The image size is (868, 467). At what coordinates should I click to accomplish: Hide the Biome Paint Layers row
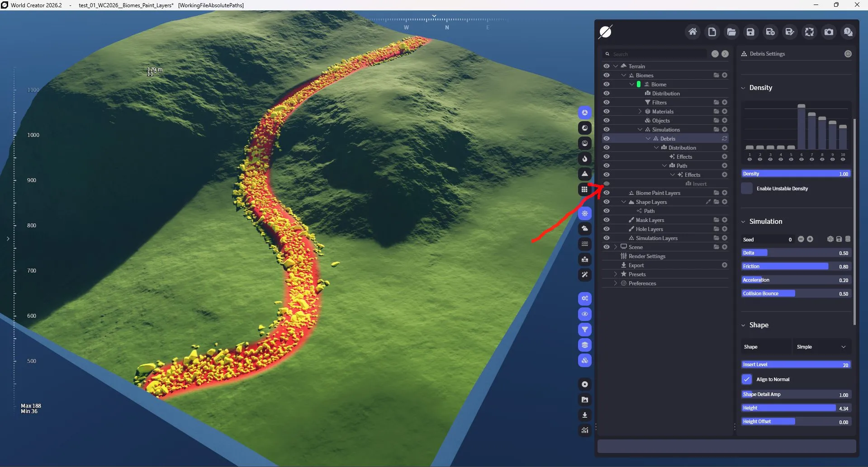pos(607,193)
